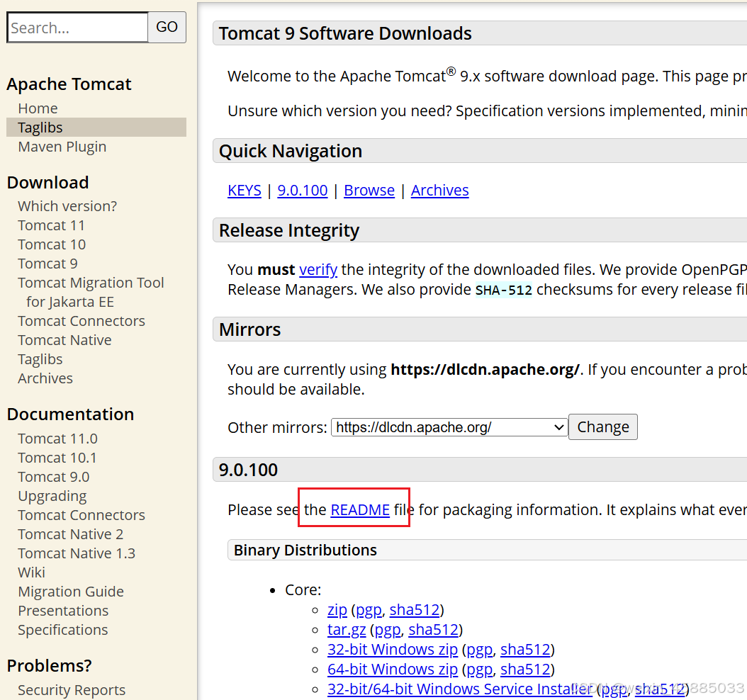Select Tomcat 9 in the Download sidebar
747x700 pixels.
[47, 263]
